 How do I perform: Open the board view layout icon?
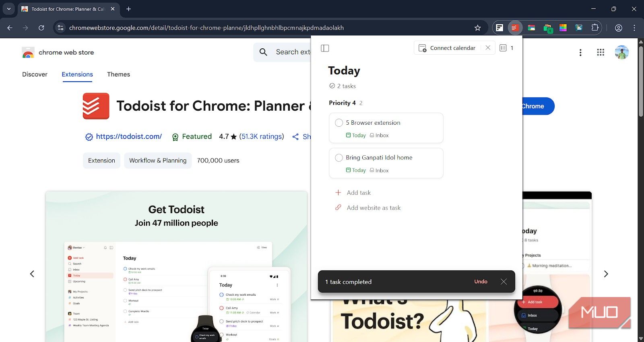pyautogui.click(x=503, y=48)
